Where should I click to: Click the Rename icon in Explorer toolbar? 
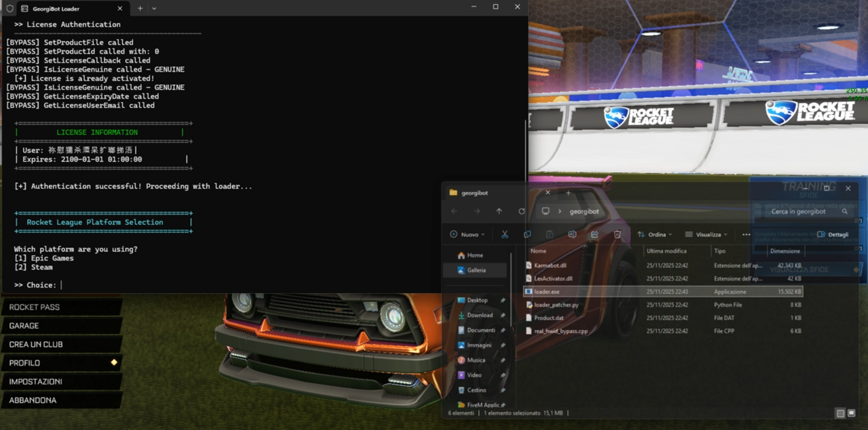572,235
